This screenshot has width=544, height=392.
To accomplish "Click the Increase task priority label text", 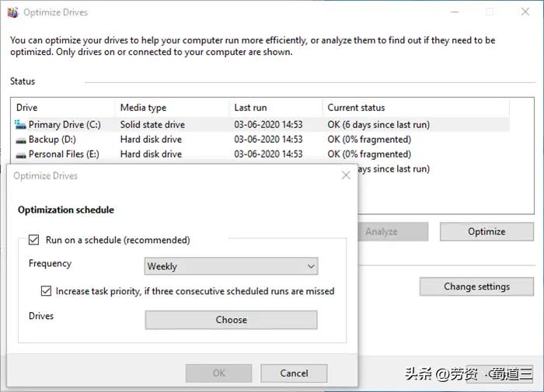I will tap(195, 291).
